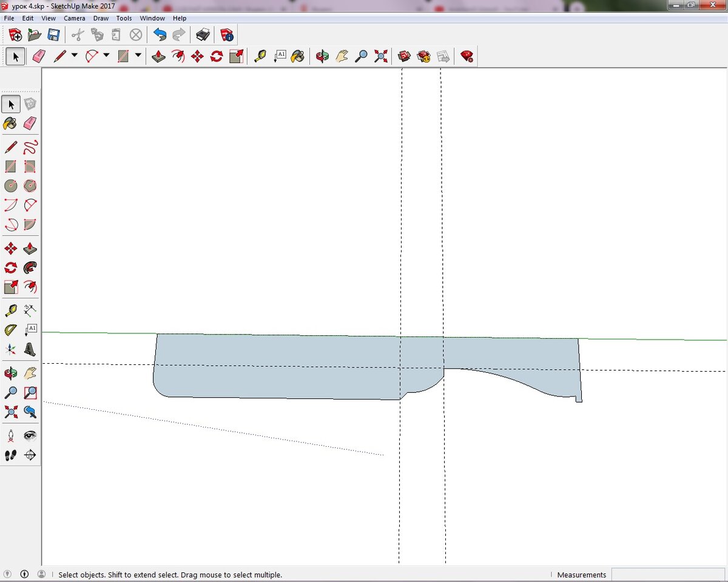Open Model Info from the top toolbar
Viewport: 728px width, 582px height.
click(227, 35)
